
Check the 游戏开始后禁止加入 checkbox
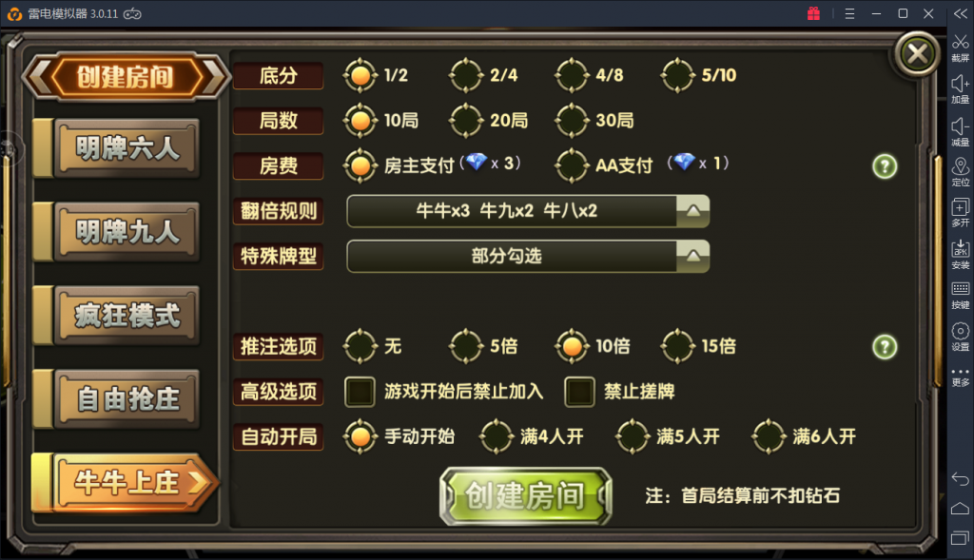360,392
